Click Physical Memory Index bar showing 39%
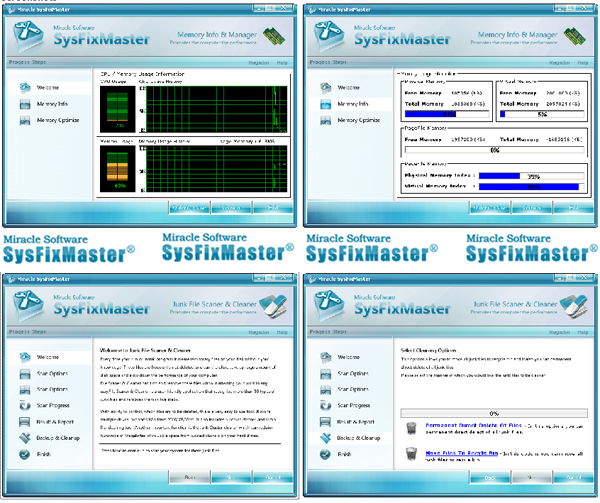 [x=532, y=176]
